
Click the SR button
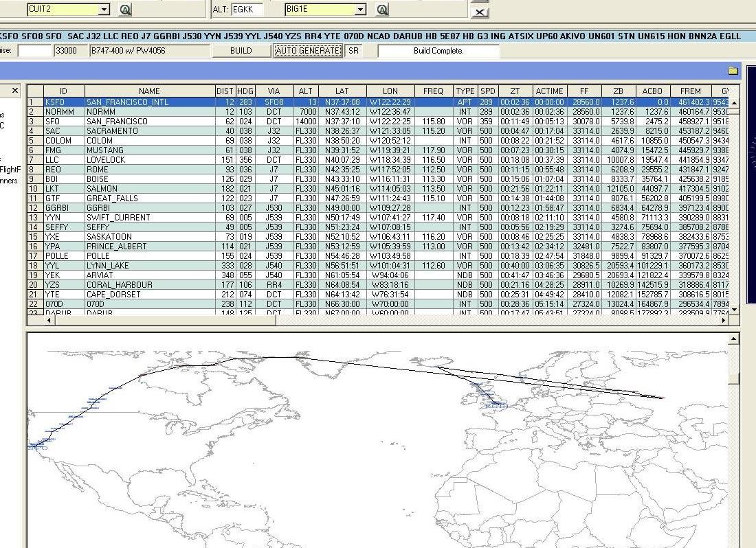(x=353, y=51)
